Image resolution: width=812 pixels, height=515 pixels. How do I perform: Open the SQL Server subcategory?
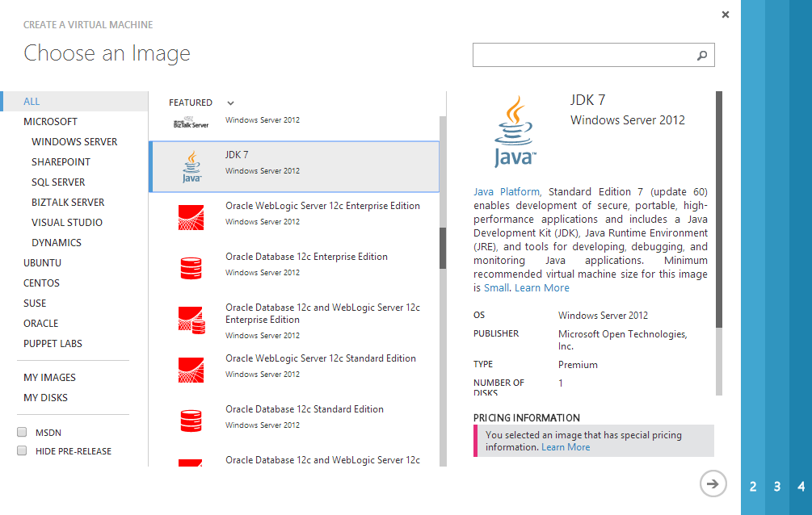click(x=58, y=182)
